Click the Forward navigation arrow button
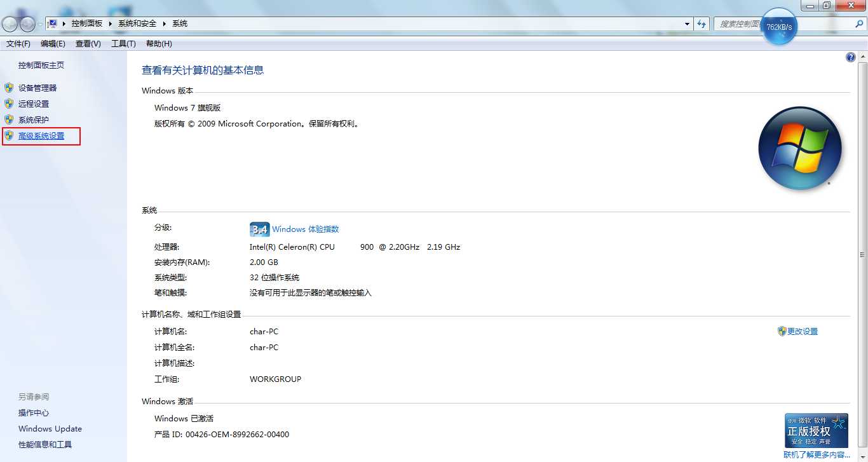The height and width of the screenshot is (462, 868). click(x=27, y=24)
